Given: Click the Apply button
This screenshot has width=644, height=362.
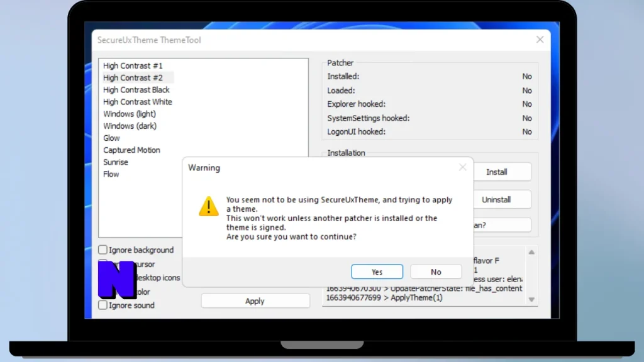Looking at the screenshot, I should [x=255, y=301].
